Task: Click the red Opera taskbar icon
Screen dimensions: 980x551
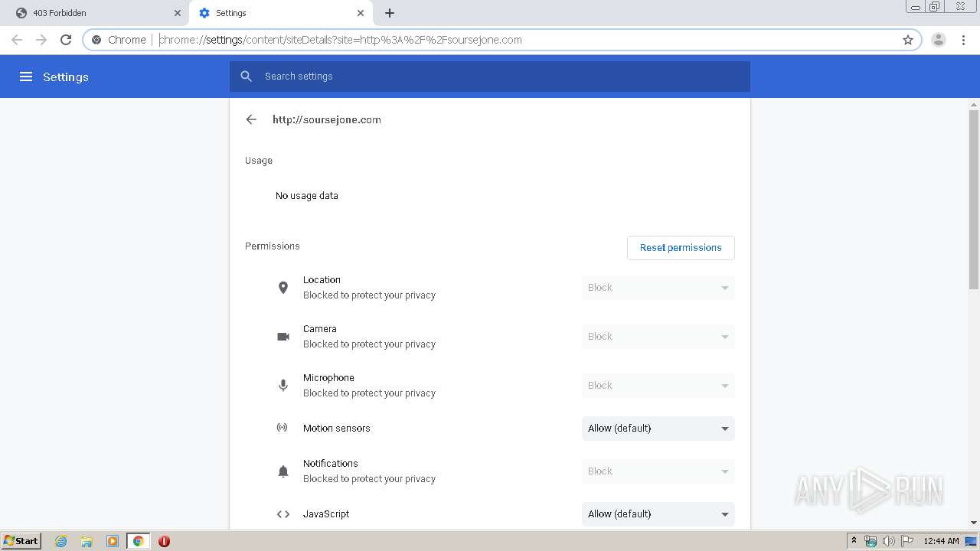Action: click(x=164, y=541)
